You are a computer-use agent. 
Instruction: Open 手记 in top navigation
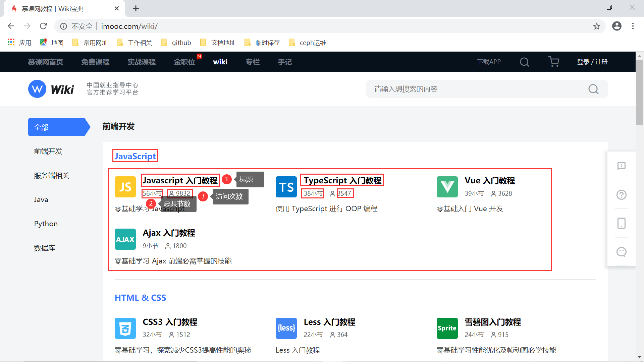[285, 62]
